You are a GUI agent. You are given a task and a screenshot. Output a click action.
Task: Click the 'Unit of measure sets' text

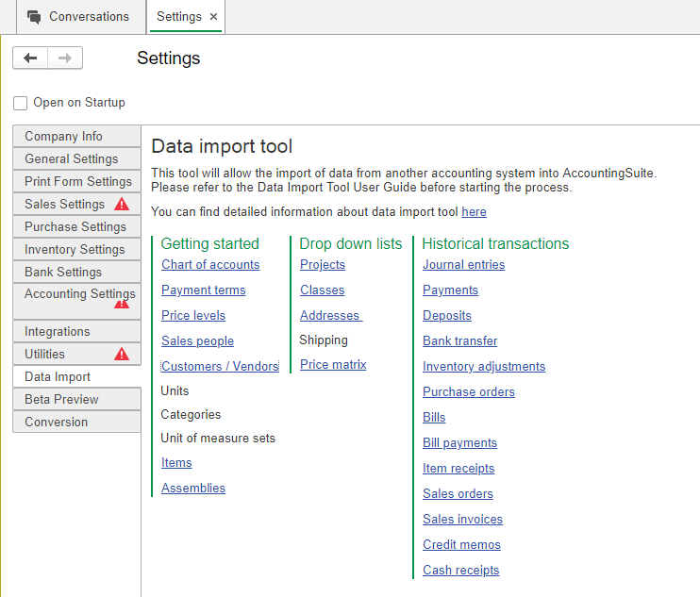218,439
